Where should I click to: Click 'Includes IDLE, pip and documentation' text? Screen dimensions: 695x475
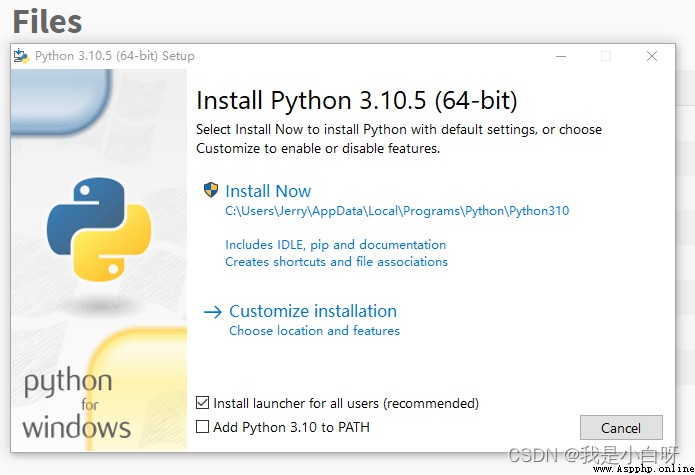(336, 245)
